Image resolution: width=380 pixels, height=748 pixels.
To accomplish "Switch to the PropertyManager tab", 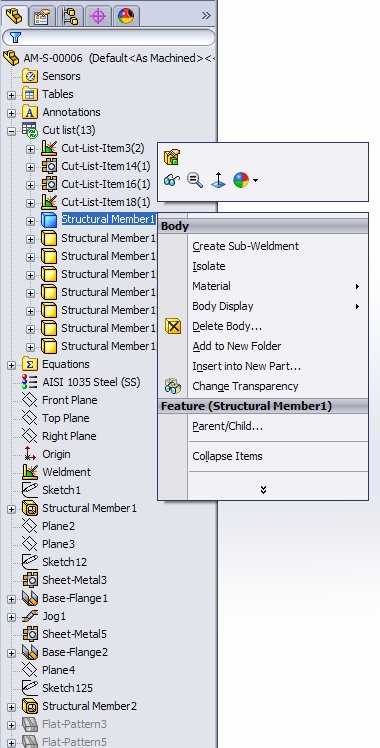I will pos(41,16).
